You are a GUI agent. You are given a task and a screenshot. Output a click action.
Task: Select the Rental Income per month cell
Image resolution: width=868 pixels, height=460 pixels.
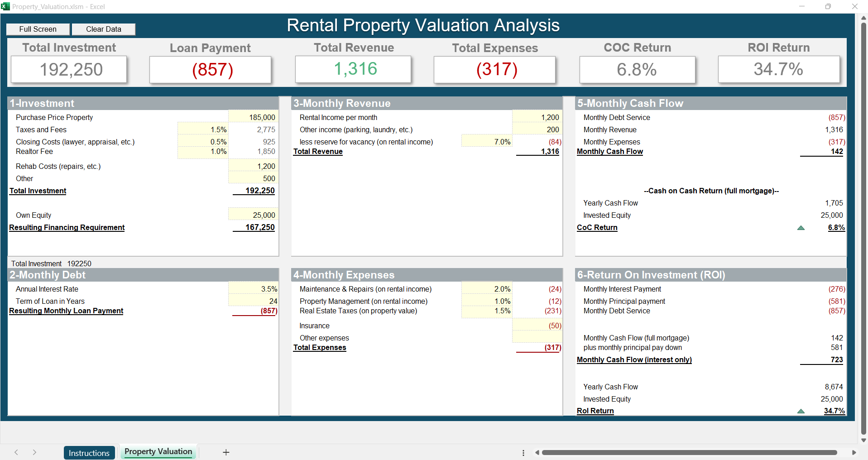537,117
